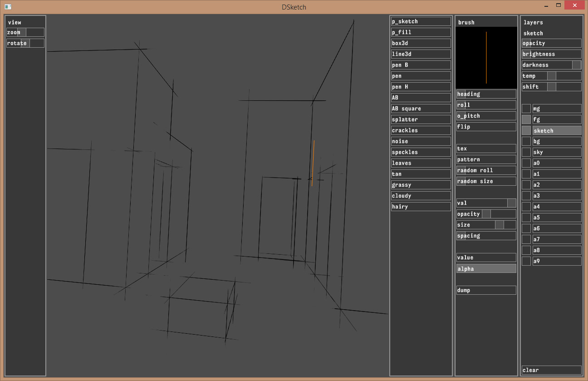588x381 pixels.
Task: Click the DSketch window icon in title bar
Action: coord(8,7)
